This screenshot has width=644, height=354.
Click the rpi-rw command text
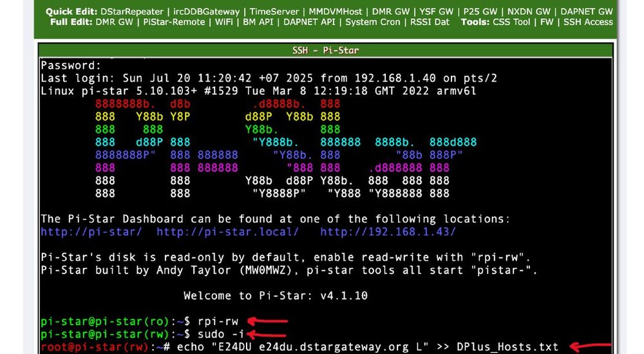click(218, 322)
